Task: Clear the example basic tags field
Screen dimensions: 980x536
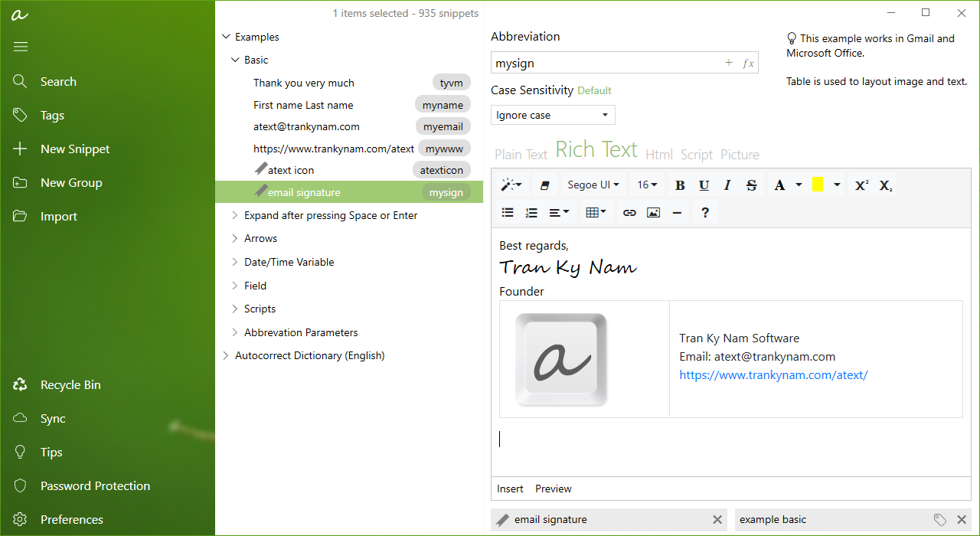Action: [962, 520]
